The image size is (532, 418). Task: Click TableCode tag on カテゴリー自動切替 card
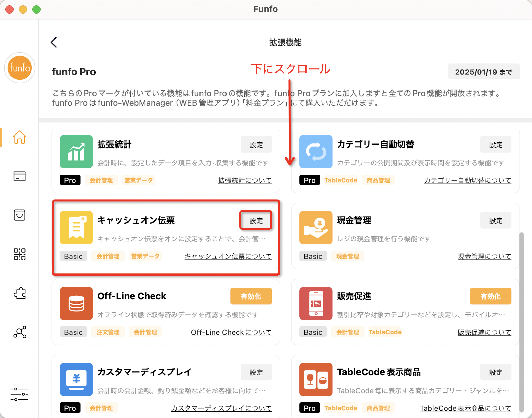[x=341, y=180]
